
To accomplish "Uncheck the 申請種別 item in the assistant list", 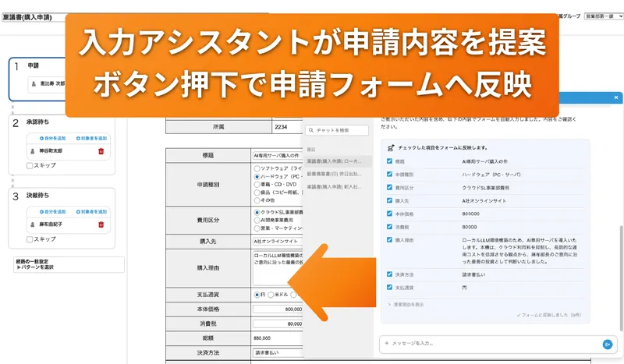I will 389,175.
